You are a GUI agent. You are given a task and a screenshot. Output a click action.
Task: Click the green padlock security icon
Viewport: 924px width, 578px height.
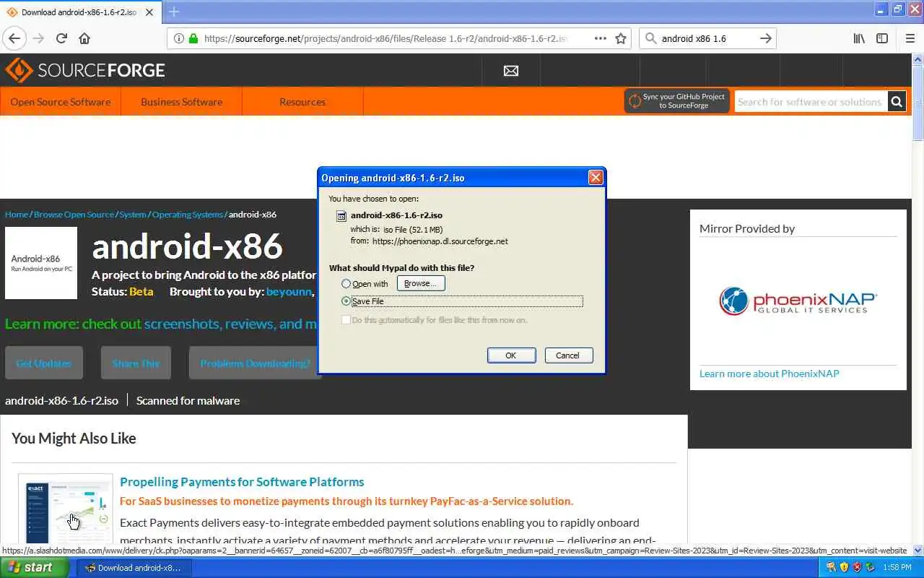click(x=193, y=38)
